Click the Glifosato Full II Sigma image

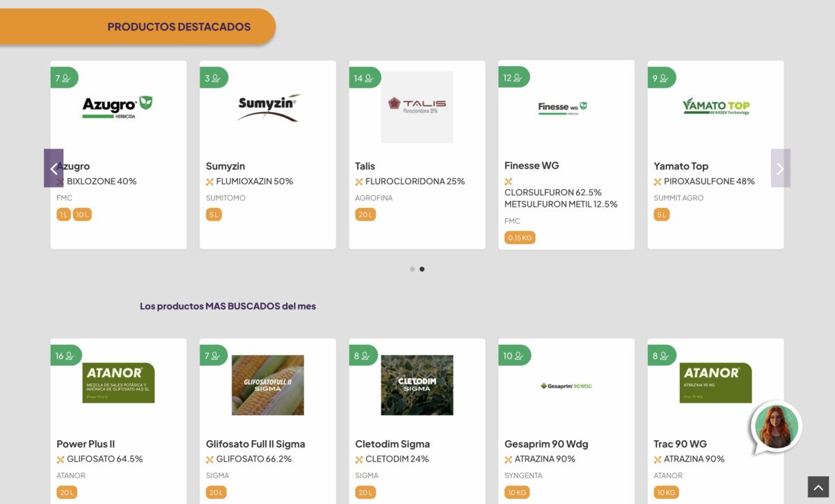click(x=267, y=385)
